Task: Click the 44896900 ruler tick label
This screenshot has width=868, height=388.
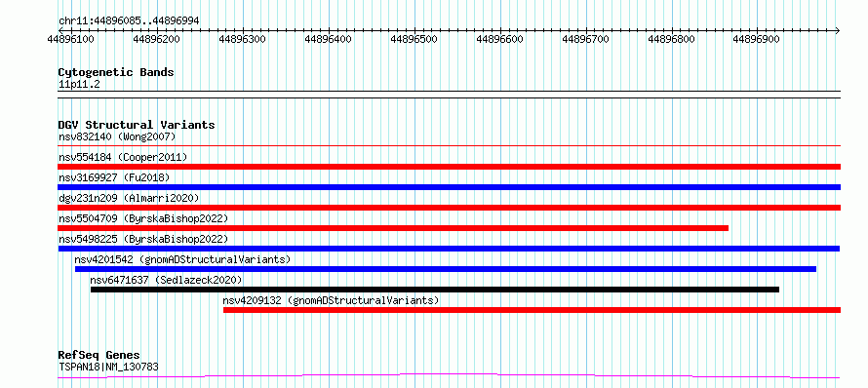Action: [756, 39]
